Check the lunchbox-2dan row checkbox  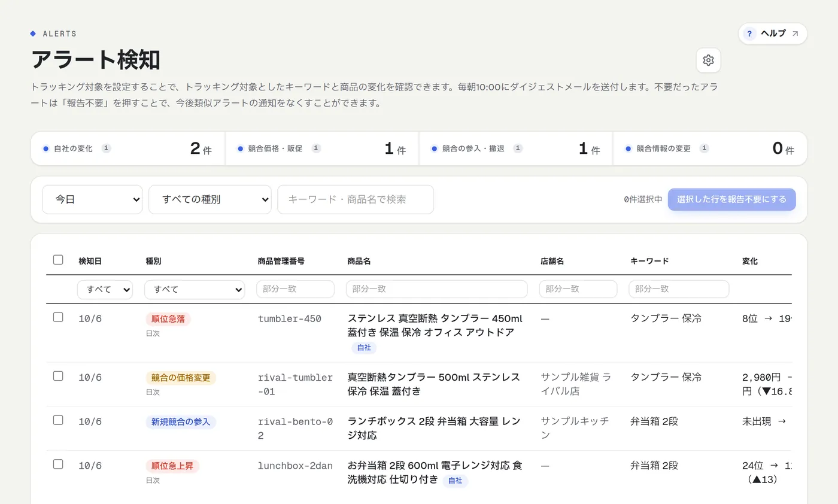click(58, 464)
